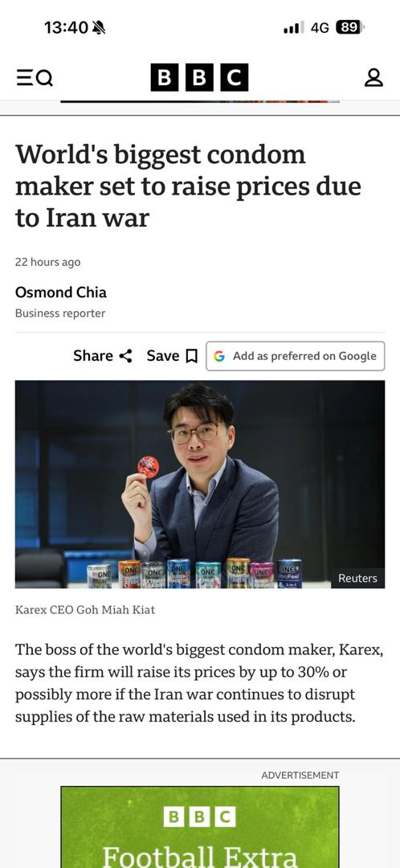Image resolution: width=400 pixels, height=868 pixels.
Task: Tap the cellular signal bars
Action: [x=294, y=27]
